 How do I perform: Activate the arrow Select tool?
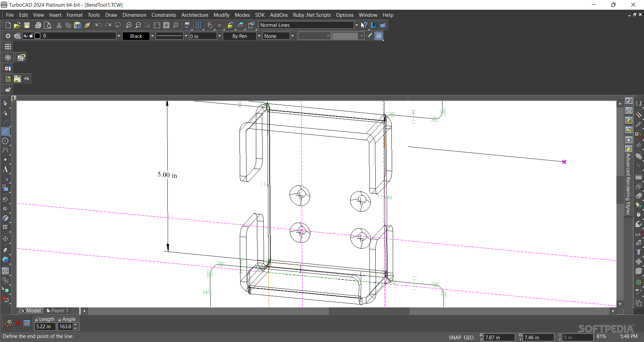[x=5, y=103]
